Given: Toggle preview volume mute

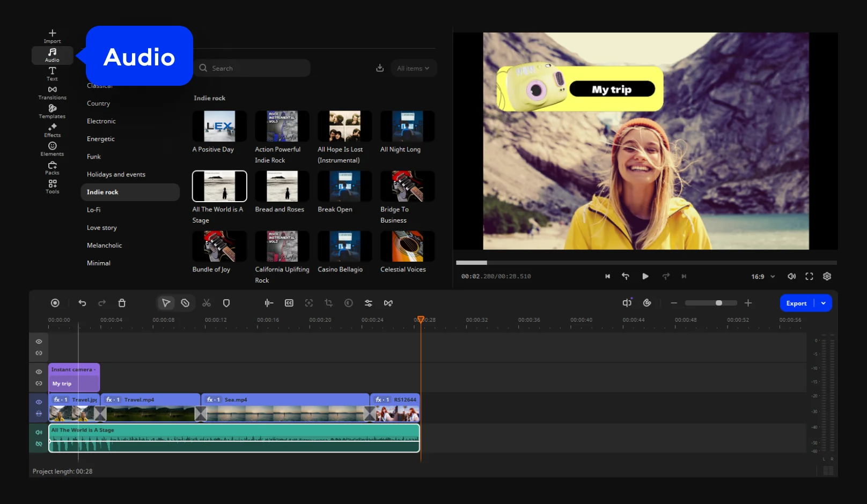Looking at the screenshot, I should pyautogui.click(x=791, y=276).
